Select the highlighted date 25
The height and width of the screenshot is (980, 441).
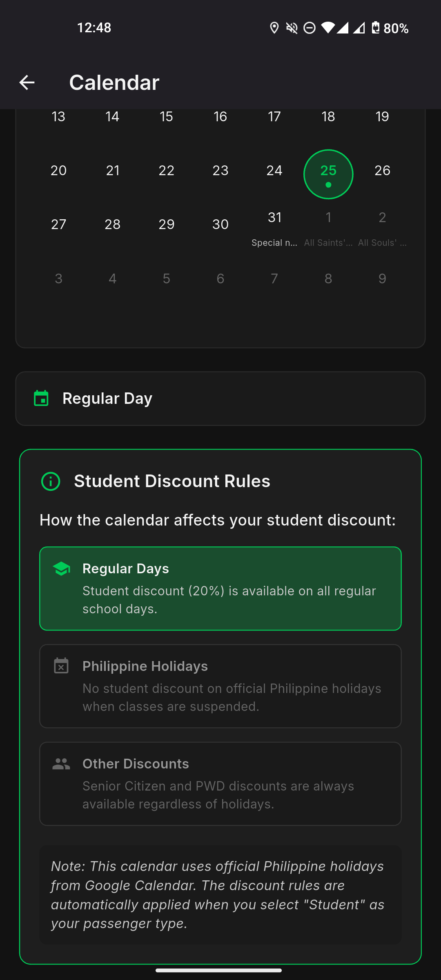point(328,174)
